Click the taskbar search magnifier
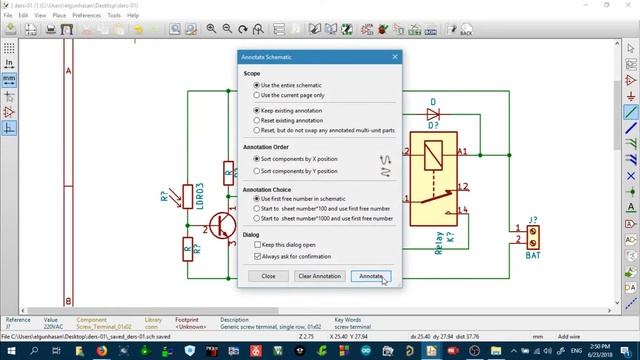The width and height of the screenshot is (640, 360). pos(34,351)
